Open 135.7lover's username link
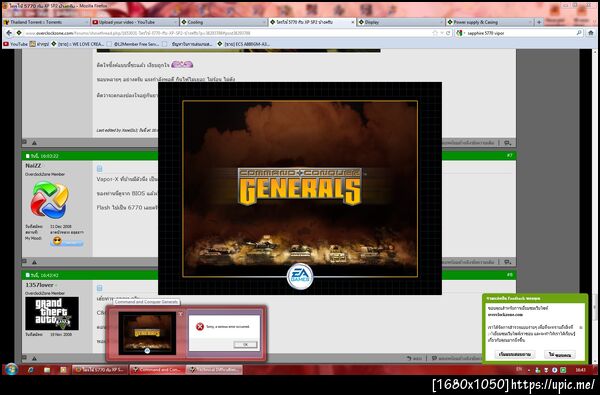The height and width of the screenshot is (395, 600). click(39, 285)
